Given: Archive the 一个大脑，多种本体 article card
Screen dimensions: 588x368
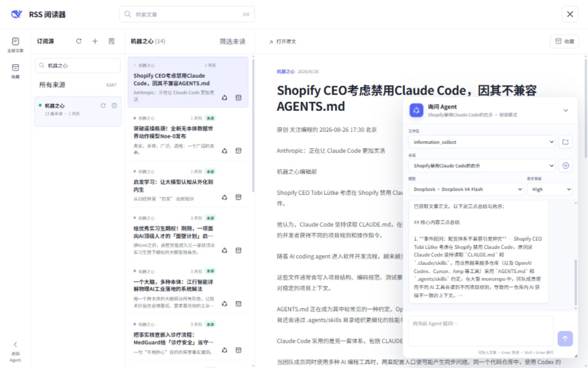Looking at the screenshot, I should [238, 304].
